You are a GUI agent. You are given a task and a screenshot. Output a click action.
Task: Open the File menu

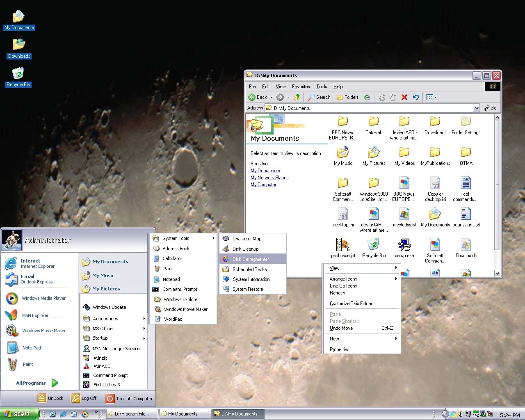click(x=252, y=87)
